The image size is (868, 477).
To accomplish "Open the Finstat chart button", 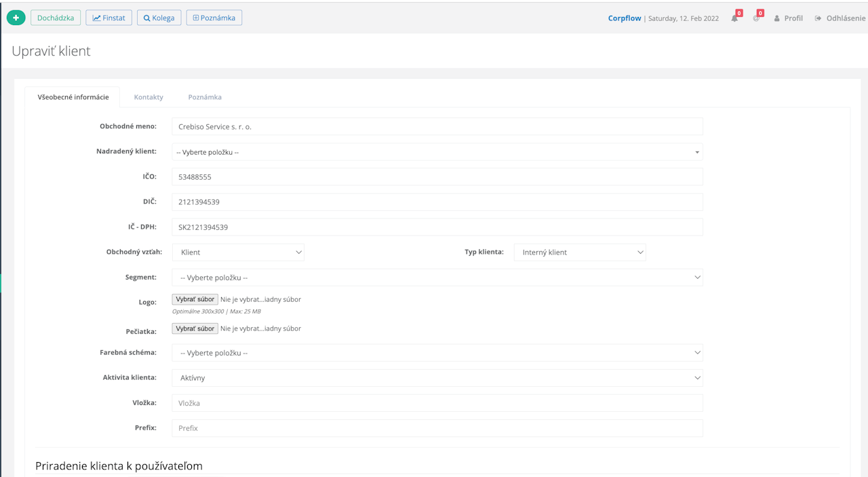I will (108, 18).
